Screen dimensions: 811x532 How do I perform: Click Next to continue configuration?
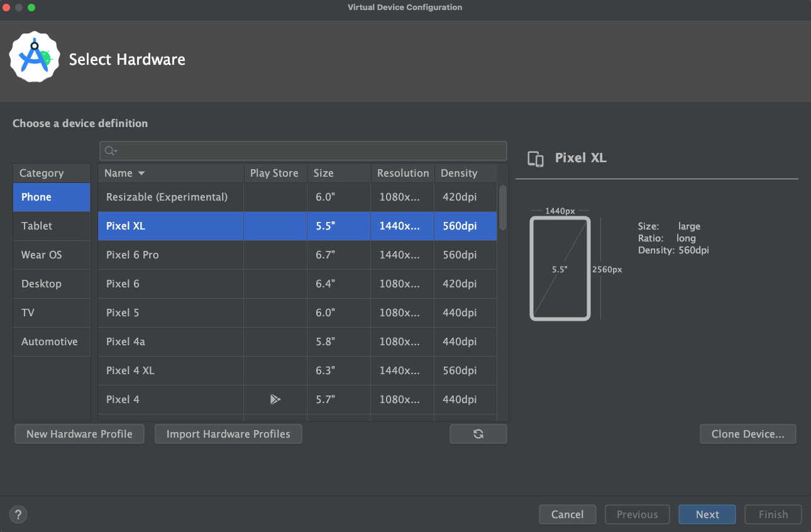tap(707, 514)
